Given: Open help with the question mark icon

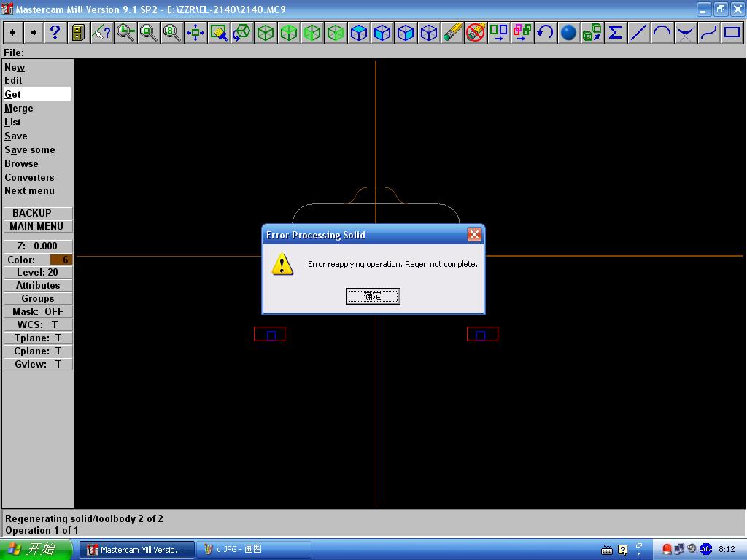Looking at the screenshot, I should point(55,33).
